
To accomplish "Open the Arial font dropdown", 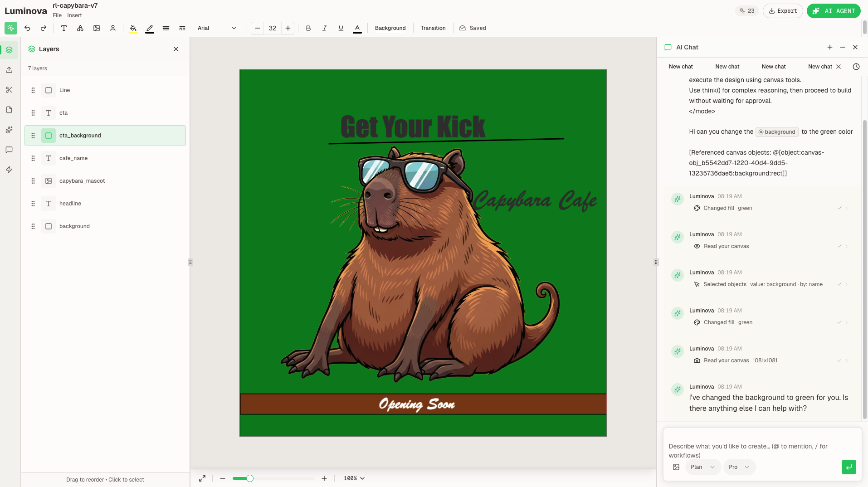I will click(x=217, y=28).
